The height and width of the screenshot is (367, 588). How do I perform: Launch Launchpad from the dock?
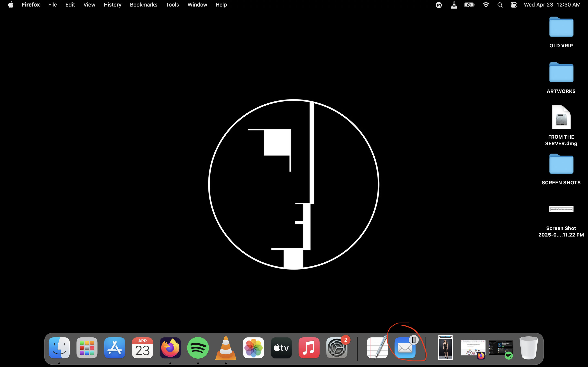click(87, 348)
